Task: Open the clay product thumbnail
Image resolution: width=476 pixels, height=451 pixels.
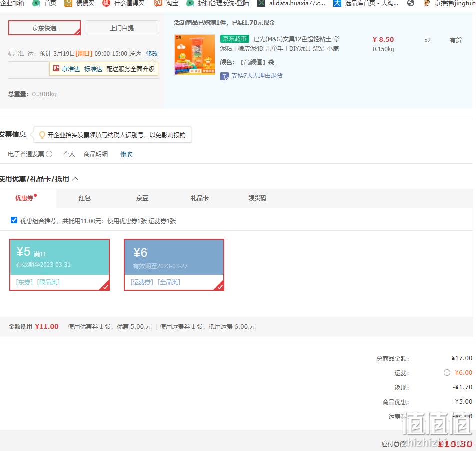Action: click(195, 54)
